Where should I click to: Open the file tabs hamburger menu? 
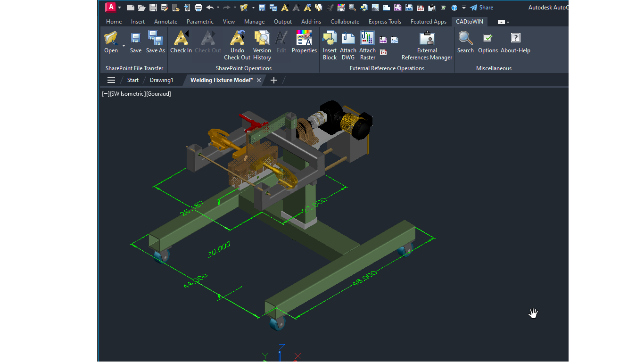pyautogui.click(x=111, y=80)
